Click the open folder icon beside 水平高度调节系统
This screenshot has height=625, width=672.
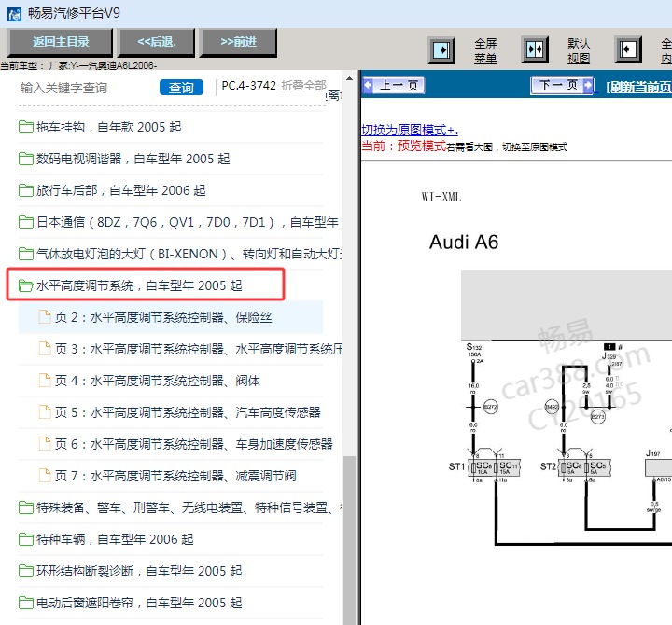point(26,285)
